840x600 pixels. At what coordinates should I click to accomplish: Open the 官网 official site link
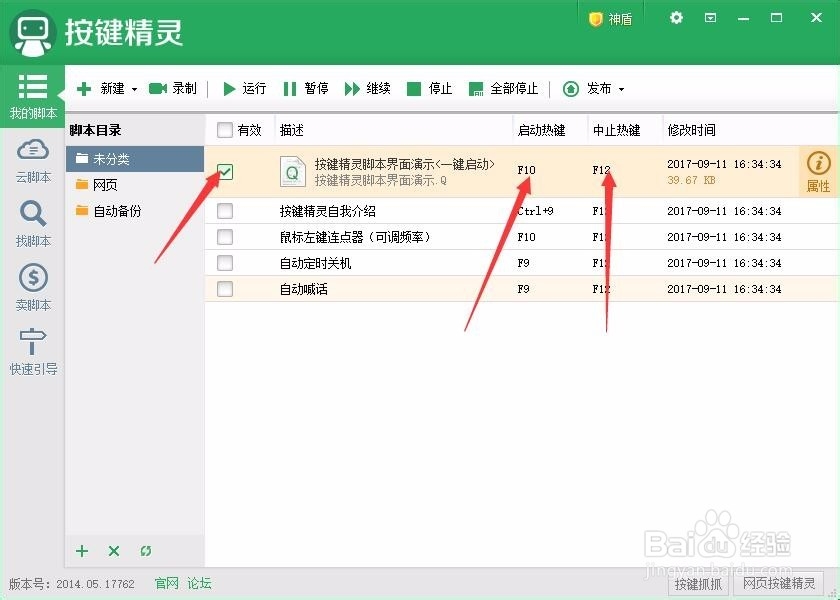point(167,583)
